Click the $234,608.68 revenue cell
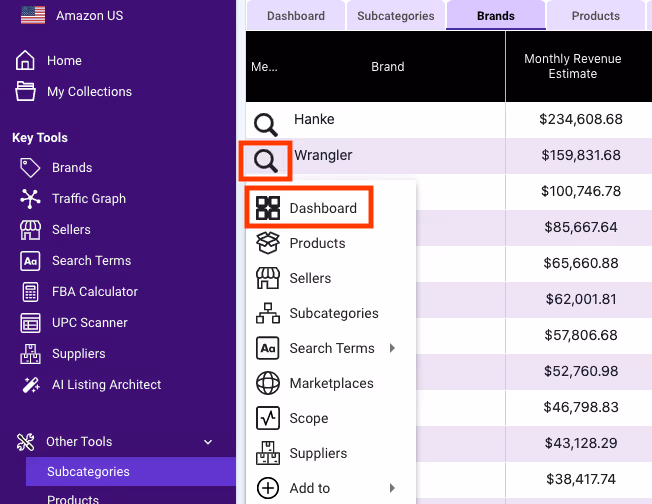Viewport: 652px width, 504px height. (x=581, y=119)
